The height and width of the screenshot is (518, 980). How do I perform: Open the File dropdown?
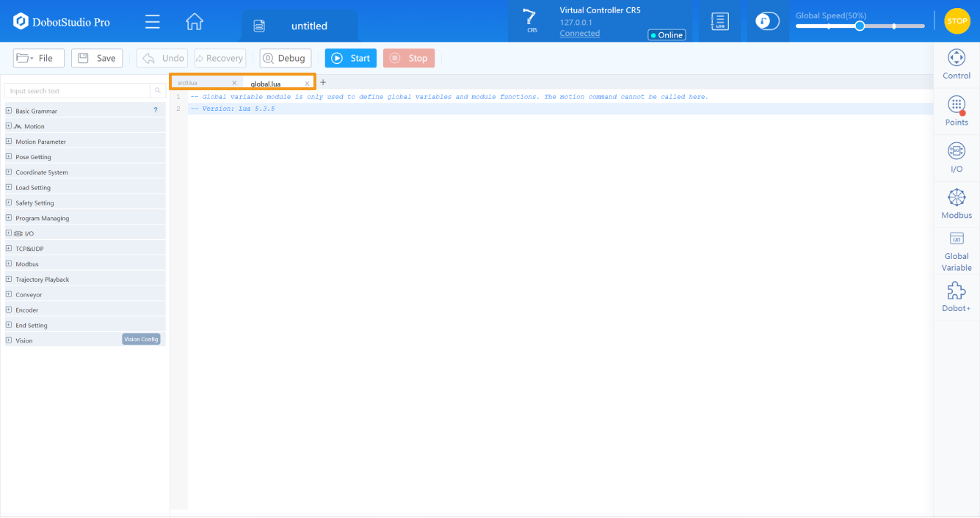click(x=39, y=58)
